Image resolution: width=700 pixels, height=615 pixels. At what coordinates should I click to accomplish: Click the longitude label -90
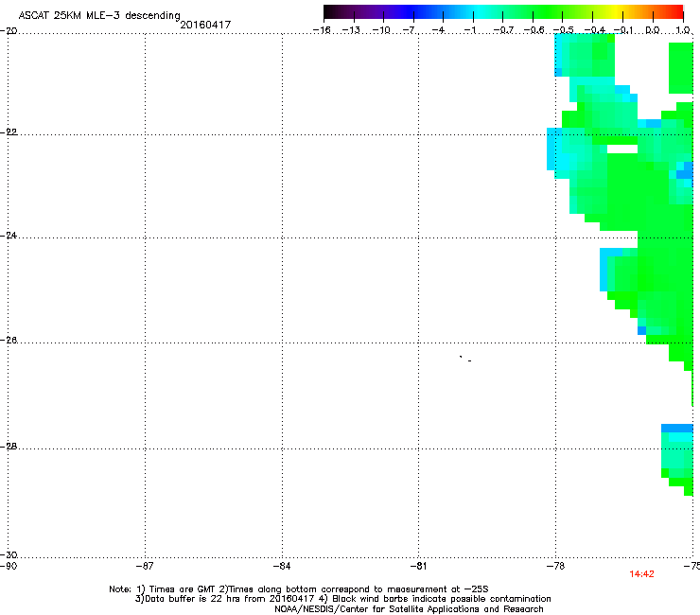point(9,566)
